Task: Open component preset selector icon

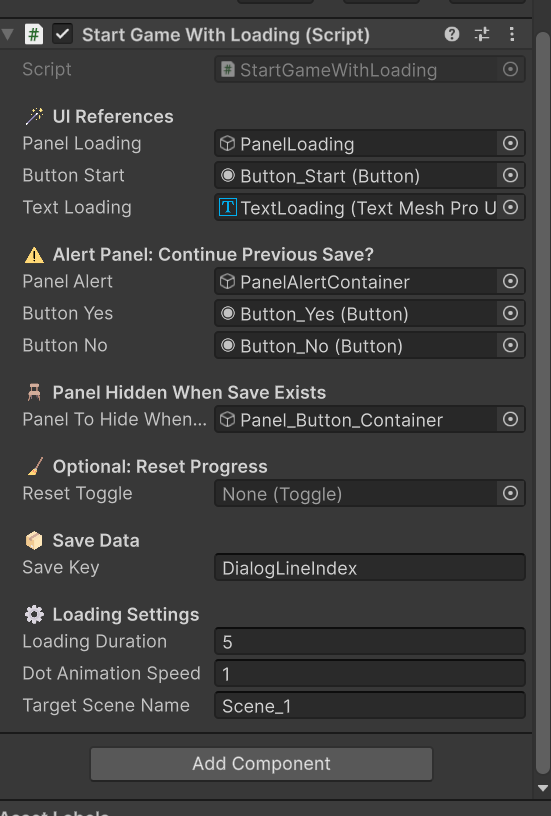Action: (482, 34)
